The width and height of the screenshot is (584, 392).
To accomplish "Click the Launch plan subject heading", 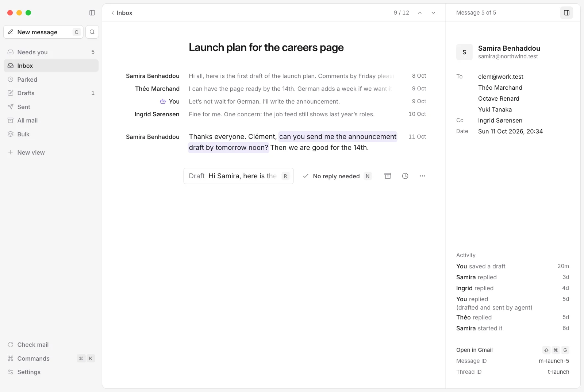I will click(x=266, y=47).
